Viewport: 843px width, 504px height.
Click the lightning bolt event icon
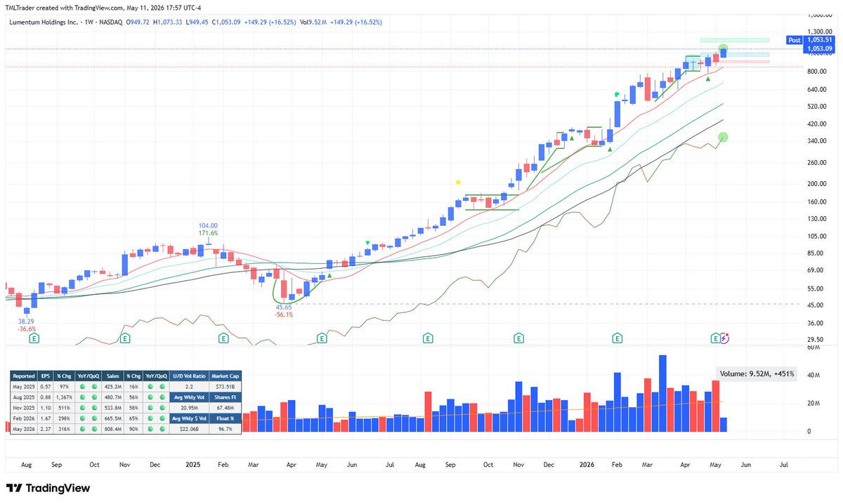coord(725,338)
